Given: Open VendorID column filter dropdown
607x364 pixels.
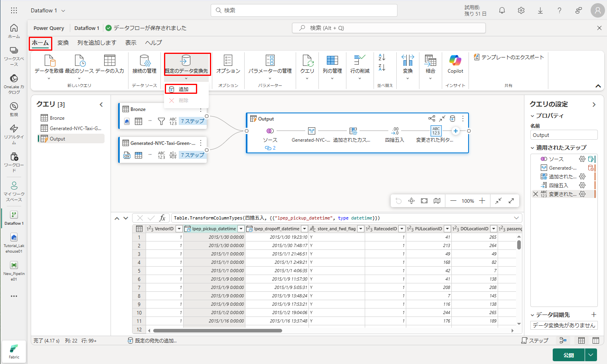Looking at the screenshot, I should click(x=179, y=229).
